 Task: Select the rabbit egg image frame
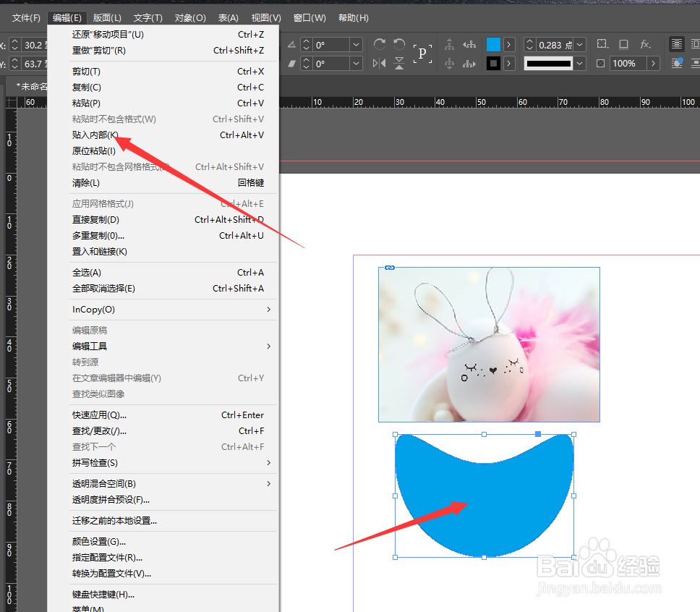(x=489, y=344)
